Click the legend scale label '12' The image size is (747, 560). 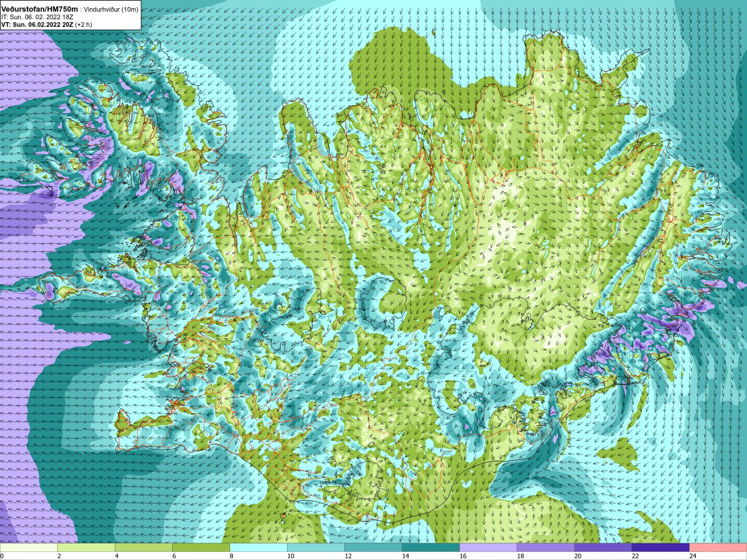[x=348, y=556]
